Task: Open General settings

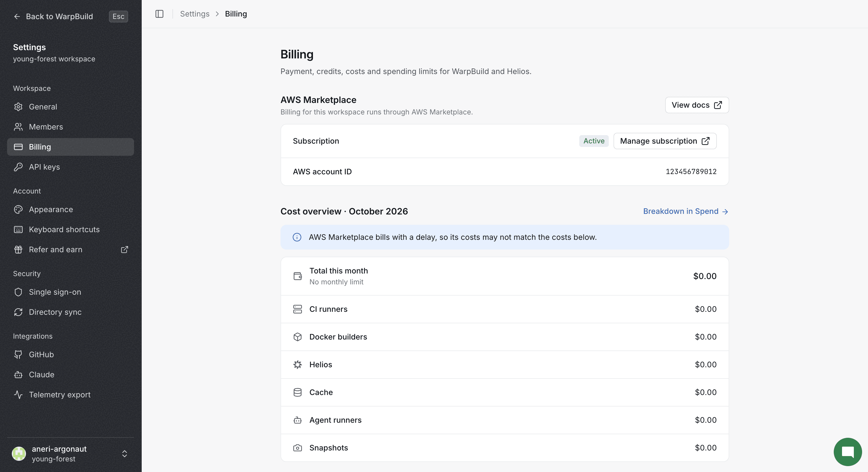Action: pos(71,107)
